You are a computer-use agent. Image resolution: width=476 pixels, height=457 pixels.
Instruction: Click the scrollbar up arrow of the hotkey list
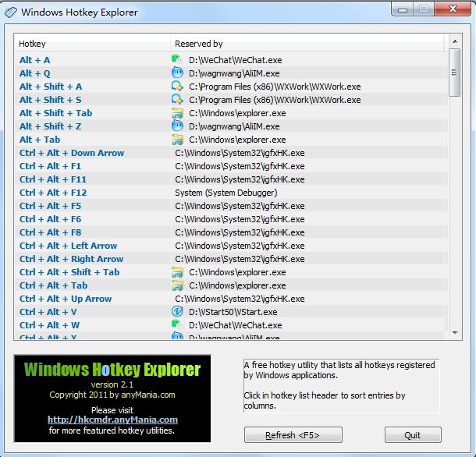(455, 41)
